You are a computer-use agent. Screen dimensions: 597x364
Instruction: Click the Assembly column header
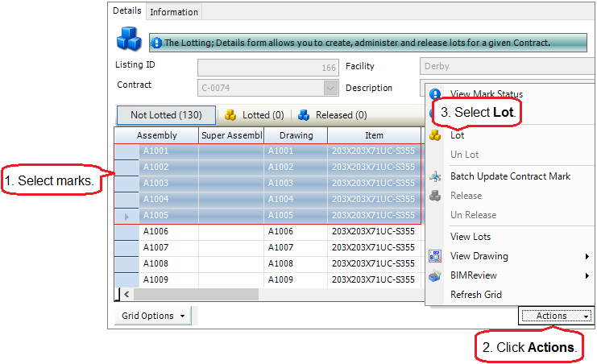pos(156,135)
